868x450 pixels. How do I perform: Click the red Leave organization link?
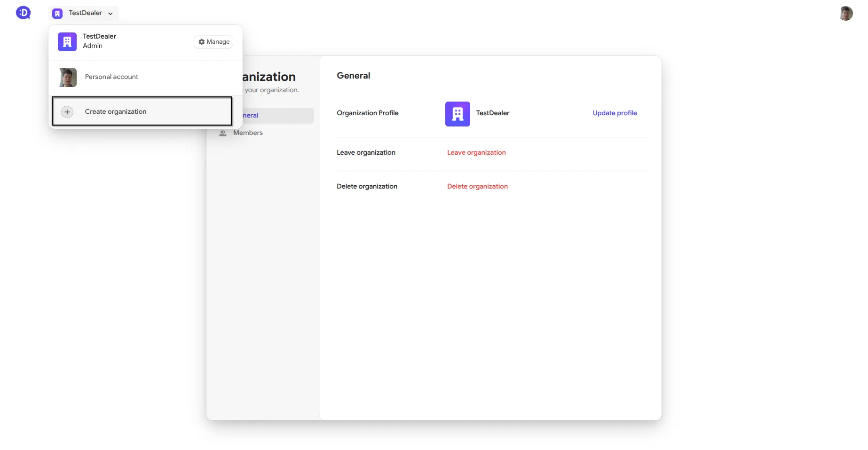[476, 152]
